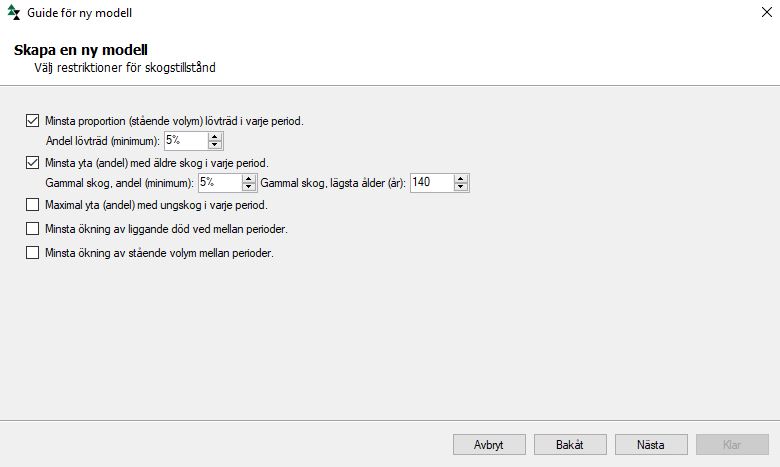Increase Gammal skog lägsta ålder value
Screen dimensions: 780x467
[460, 179]
